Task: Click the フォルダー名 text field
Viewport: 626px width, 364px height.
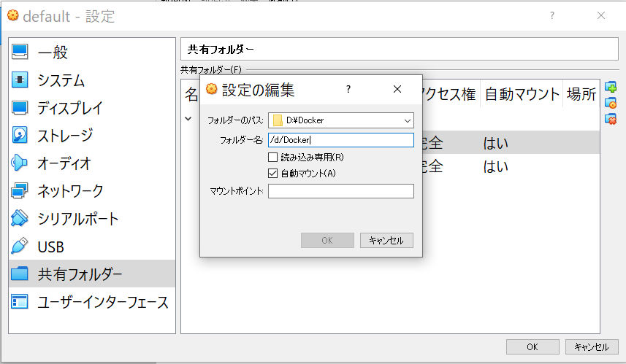Action: [x=340, y=140]
